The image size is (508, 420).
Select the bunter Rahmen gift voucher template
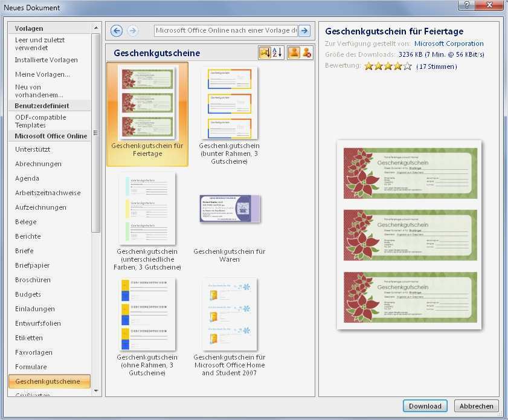(230, 103)
